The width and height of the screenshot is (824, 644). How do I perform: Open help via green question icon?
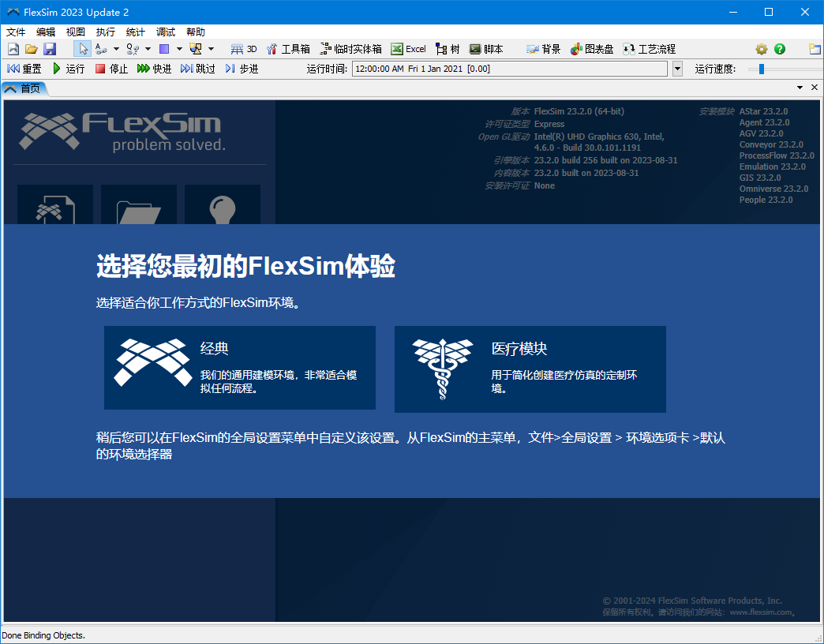[780, 50]
